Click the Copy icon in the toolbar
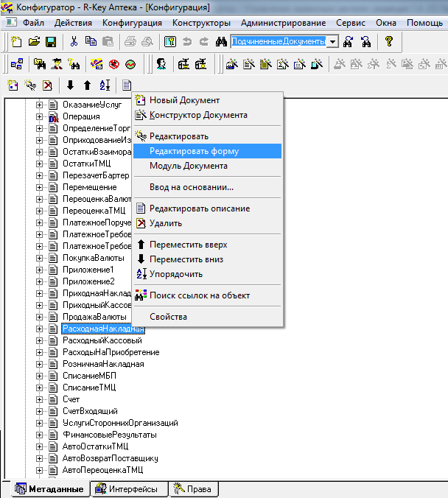Screen dimensions: 448x498 pyautogui.click(x=91, y=42)
